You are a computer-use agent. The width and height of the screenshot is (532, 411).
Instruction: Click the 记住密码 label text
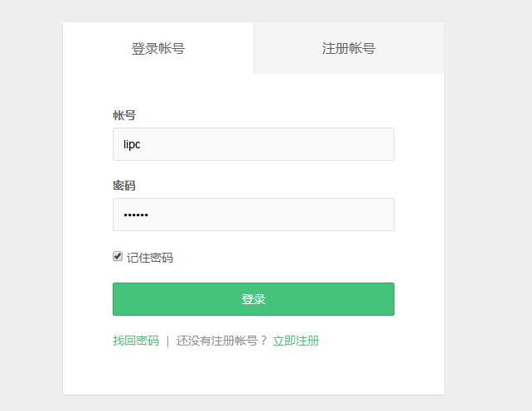[150, 258]
